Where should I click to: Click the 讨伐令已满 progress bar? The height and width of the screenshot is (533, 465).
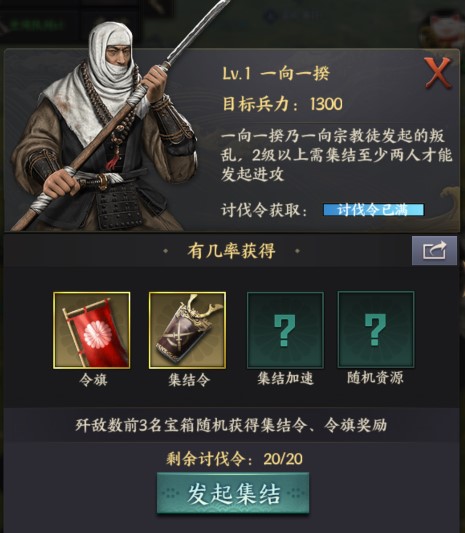tap(374, 210)
